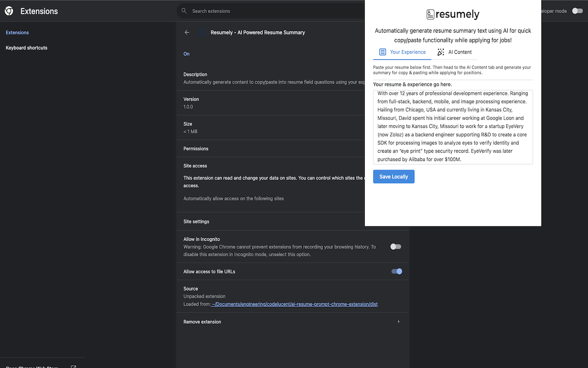Viewport: 588px width, 368px height.
Task: Enable Allow in Incognito
Action: (x=395, y=246)
